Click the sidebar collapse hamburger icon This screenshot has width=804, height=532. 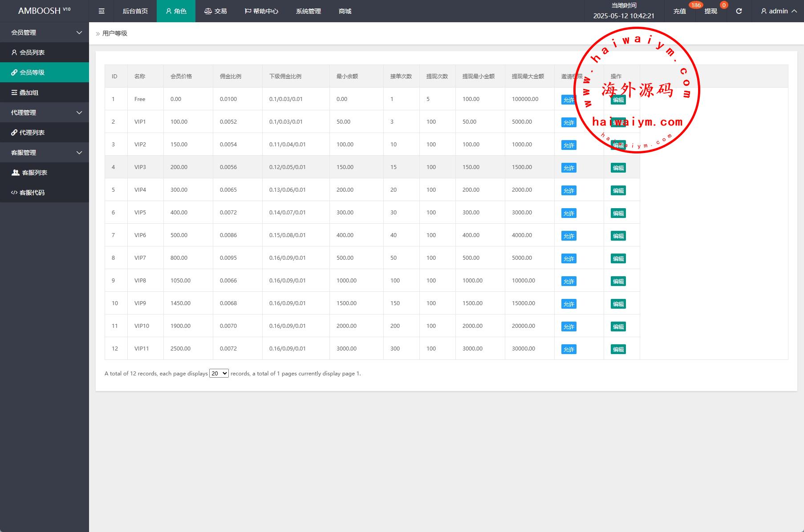click(102, 11)
